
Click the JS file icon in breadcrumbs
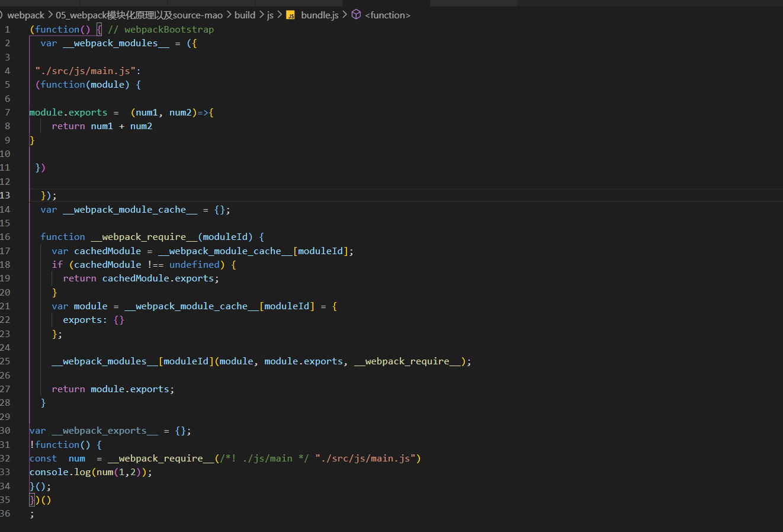click(290, 15)
